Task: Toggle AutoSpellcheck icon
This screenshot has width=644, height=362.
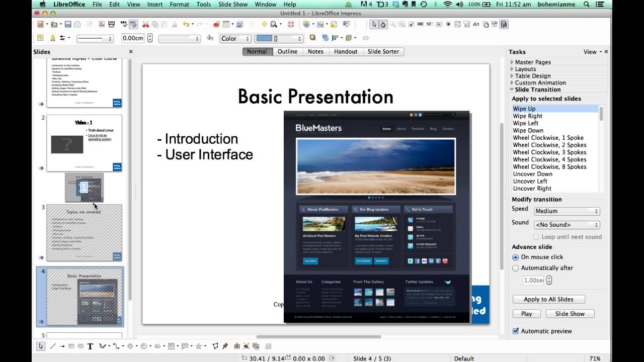Action: [x=133, y=24]
